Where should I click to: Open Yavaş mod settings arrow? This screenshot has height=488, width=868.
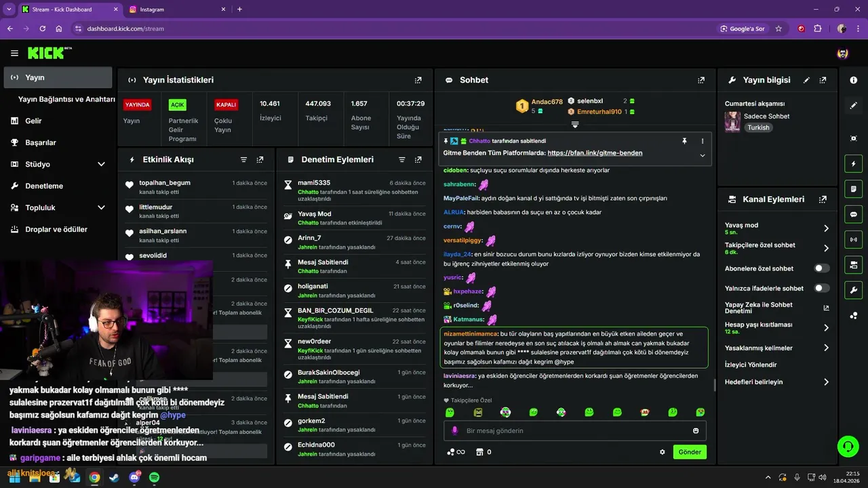[826, 228]
